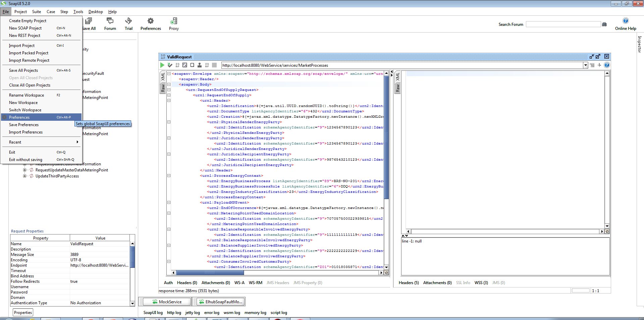This screenshot has width=644, height=320.
Task: Toggle the urn1:Header XML fold marker
Action: coord(169,101)
